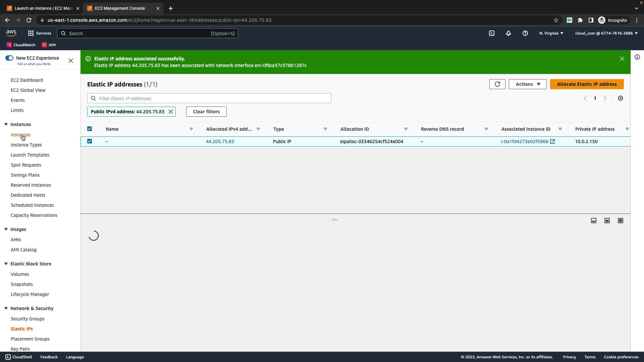
Task: Open table preferences gear icon
Action: 621,98
